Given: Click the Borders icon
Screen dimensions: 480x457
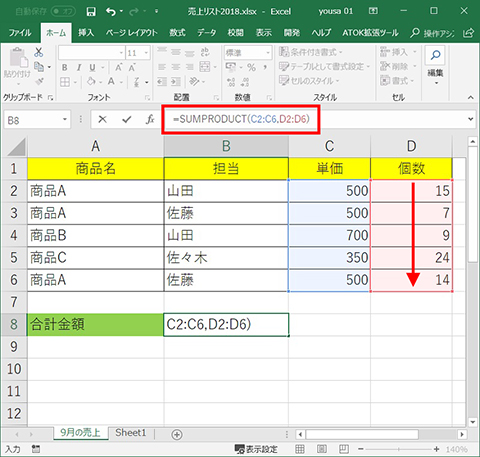Looking at the screenshot, I should click(x=65, y=82).
